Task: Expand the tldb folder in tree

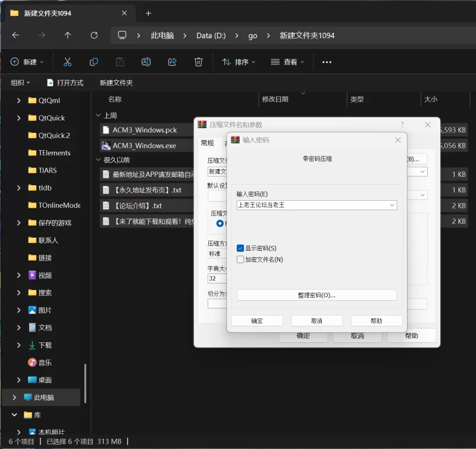Action: click(x=18, y=188)
